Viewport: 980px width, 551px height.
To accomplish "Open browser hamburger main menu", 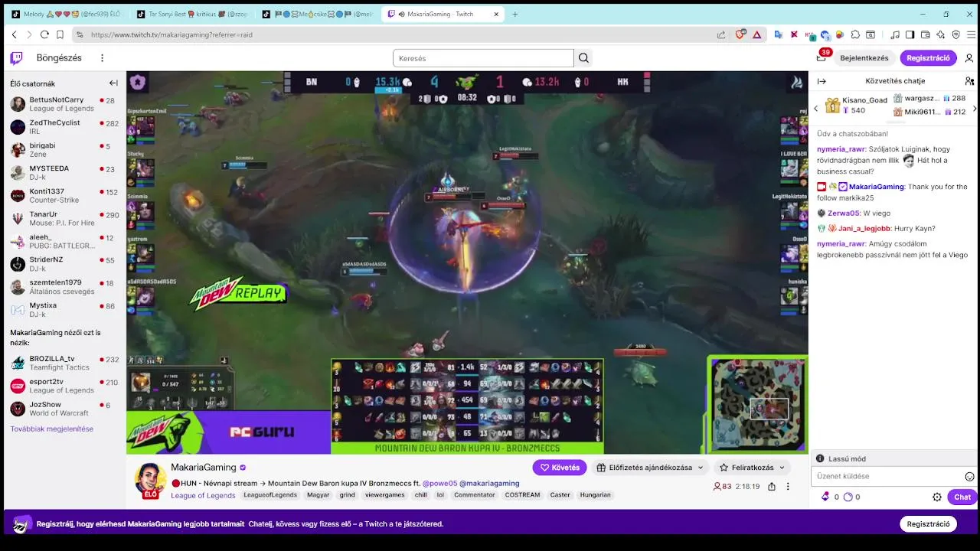I will 972,34.
